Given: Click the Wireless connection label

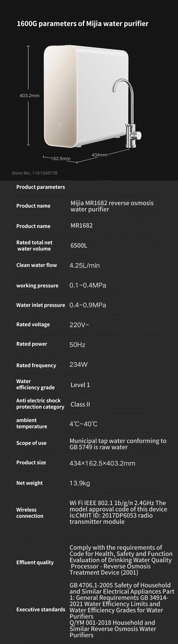Looking at the screenshot, I should [x=30, y=513].
